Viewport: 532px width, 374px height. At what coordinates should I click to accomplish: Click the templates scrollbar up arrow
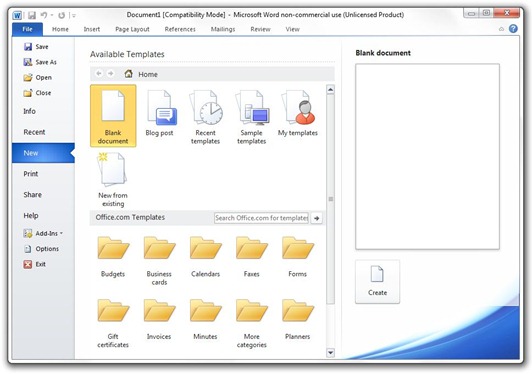[330, 90]
